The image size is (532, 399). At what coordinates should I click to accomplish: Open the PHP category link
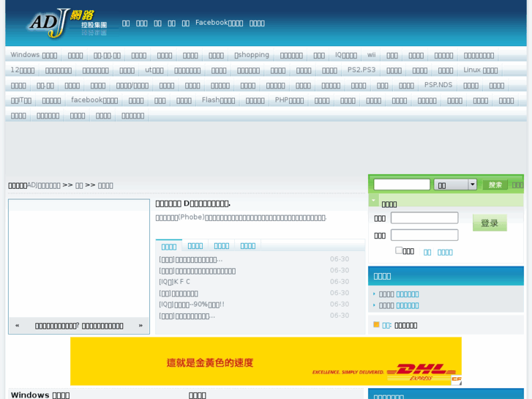point(289,100)
